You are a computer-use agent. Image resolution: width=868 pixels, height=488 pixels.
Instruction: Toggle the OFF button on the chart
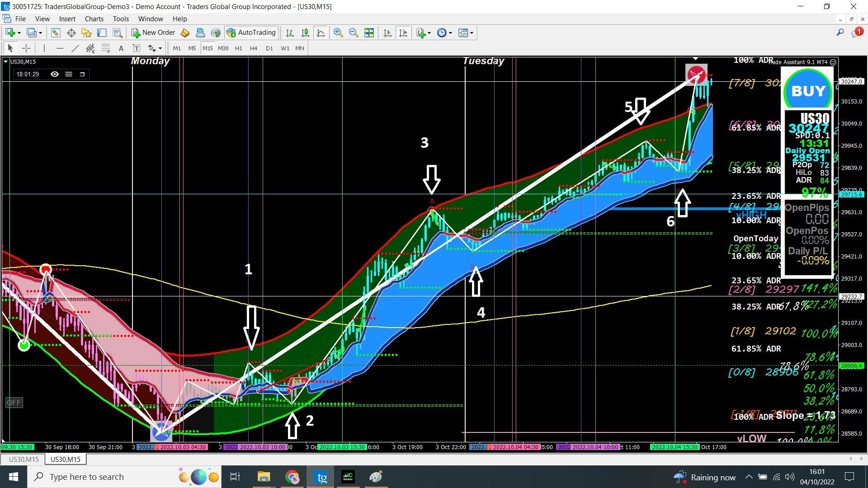(x=14, y=402)
